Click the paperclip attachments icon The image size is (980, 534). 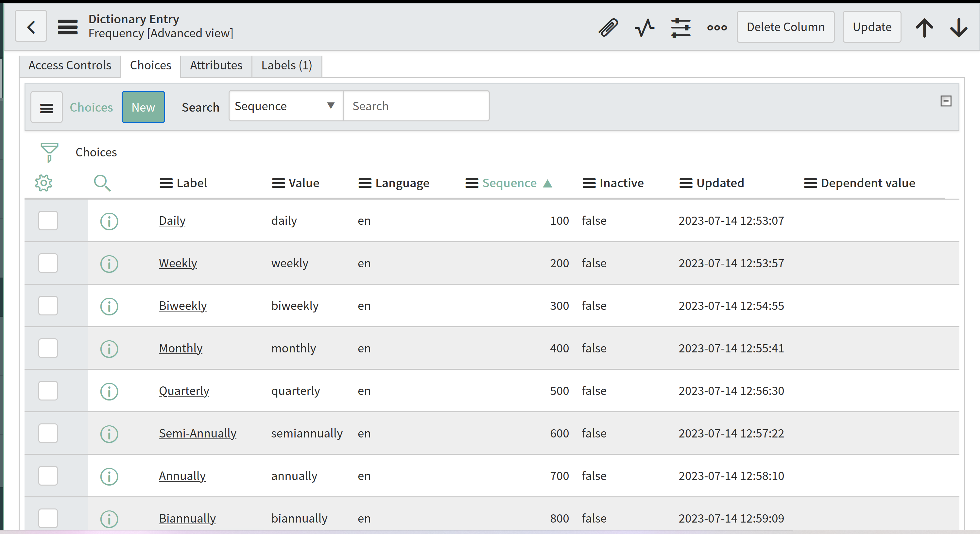pos(608,27)
